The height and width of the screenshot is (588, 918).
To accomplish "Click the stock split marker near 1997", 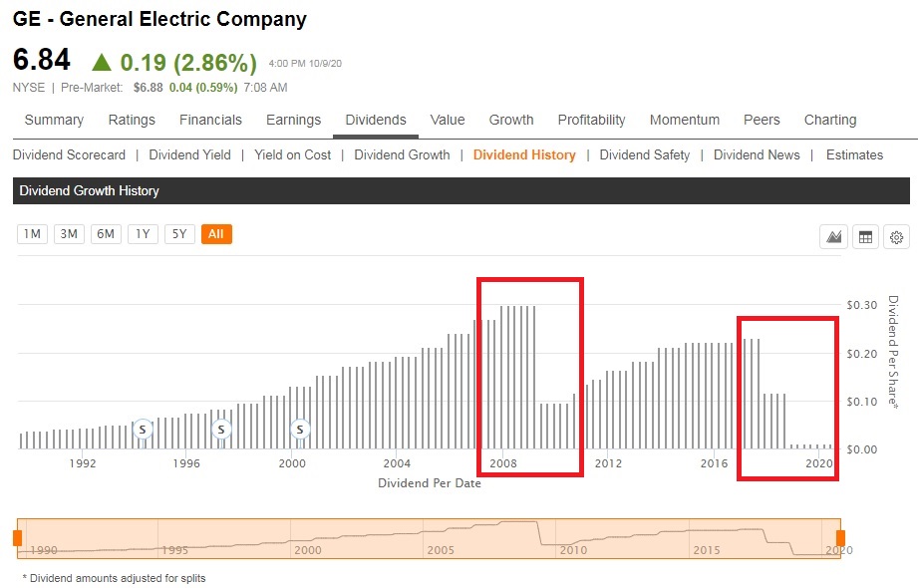I will (x=221, y=430).
